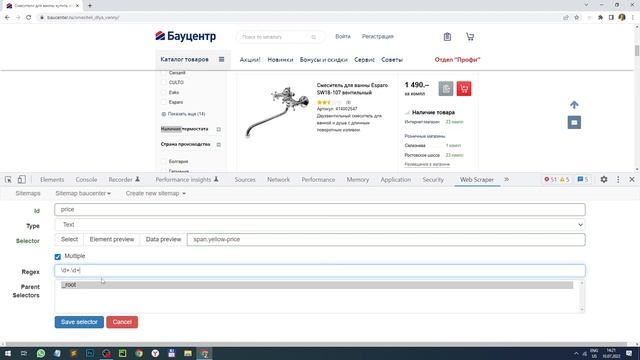
Task: Open the browser tab search dropdown arrow
Action: (586, 5)
